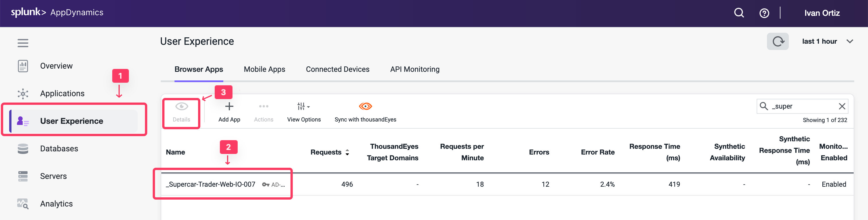The height and width of the screenshot is (220, 868).
Task: Open the Details eye icon
Action: [x=181, y=107]
